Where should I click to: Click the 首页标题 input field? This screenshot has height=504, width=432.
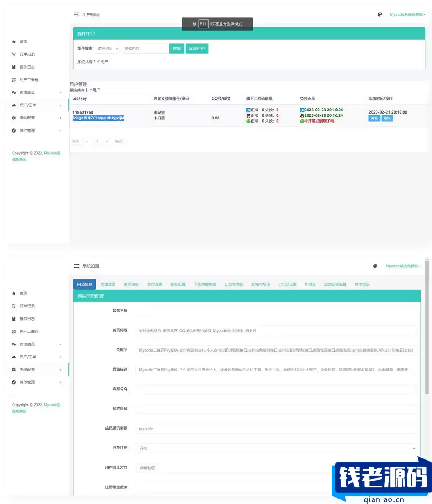pos(277,330)
